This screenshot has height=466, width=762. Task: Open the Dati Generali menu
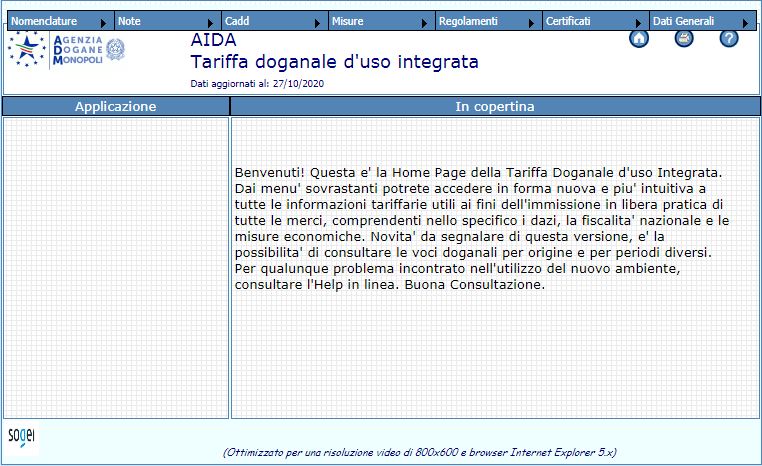point(702,21)
